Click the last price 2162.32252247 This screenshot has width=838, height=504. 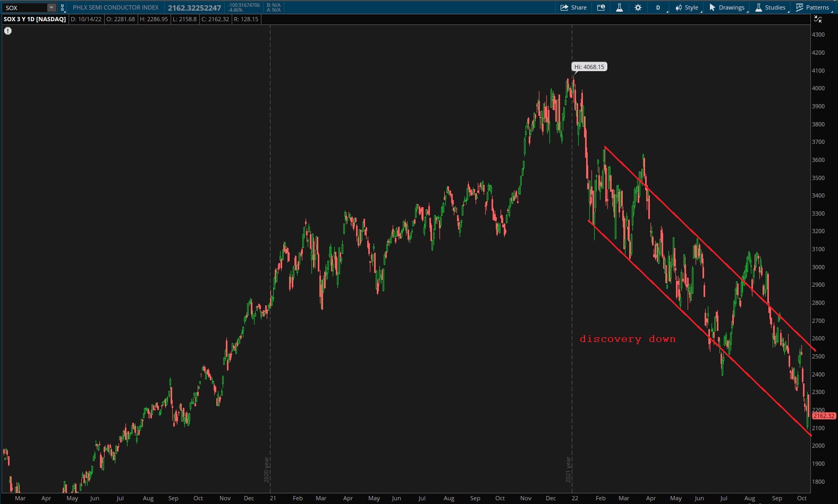coord(194,8)
